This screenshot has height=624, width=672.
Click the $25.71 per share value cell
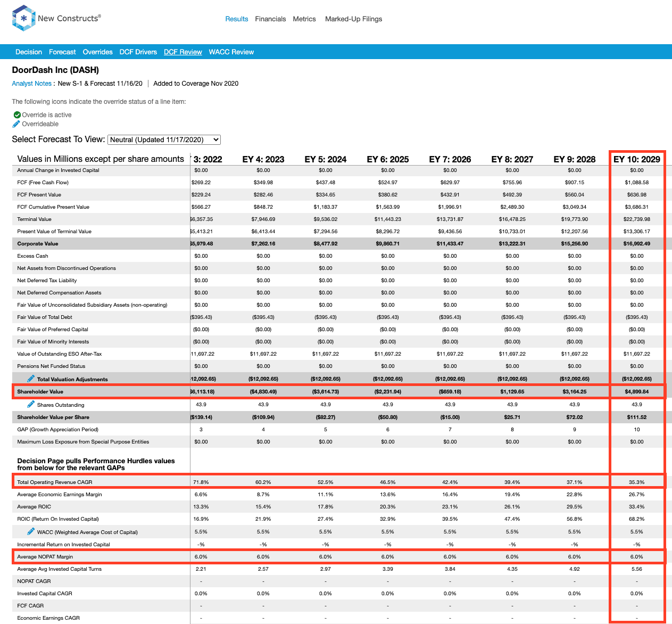coord(512,417)
